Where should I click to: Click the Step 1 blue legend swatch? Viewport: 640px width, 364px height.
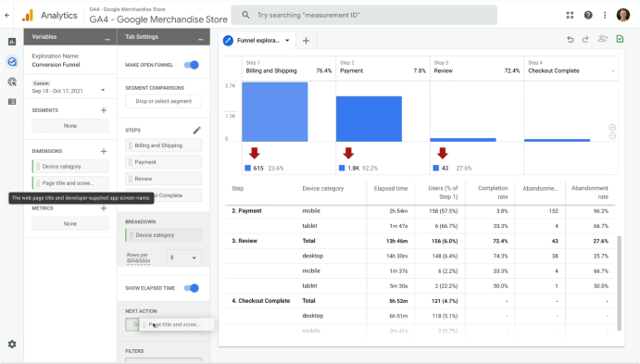(247, 168)
